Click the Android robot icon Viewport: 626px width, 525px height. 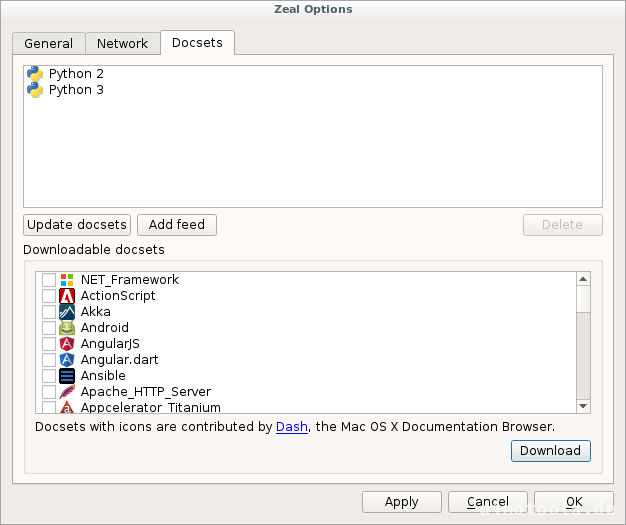pos(67,328)
